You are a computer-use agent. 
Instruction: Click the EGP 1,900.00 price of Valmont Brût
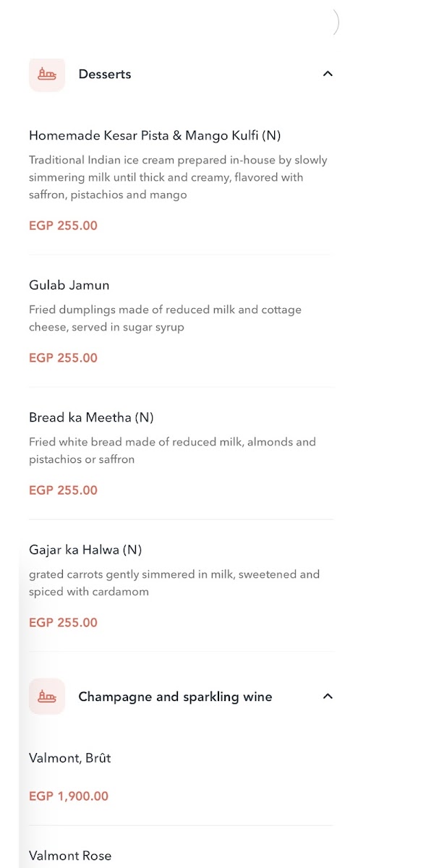[x=69, y=796]
